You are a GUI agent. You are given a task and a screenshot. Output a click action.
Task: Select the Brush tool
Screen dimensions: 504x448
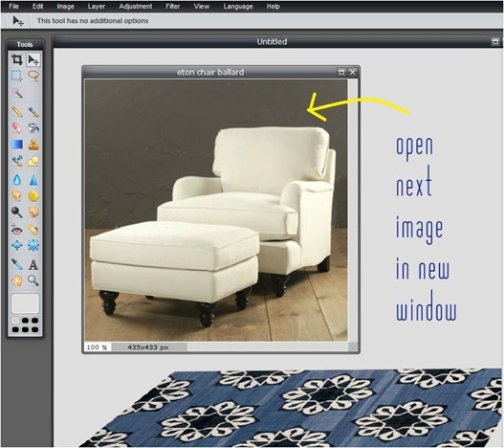click(x=33, y=111)
